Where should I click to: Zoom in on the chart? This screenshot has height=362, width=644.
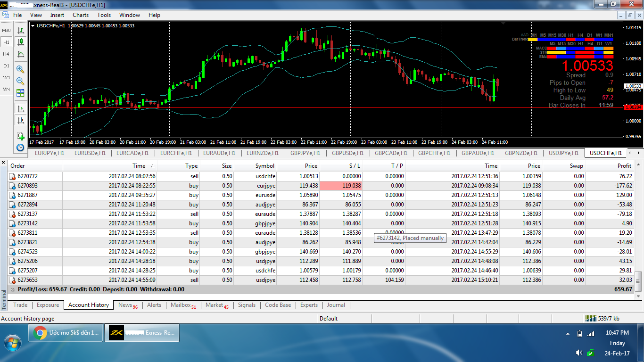(x=20, y=69)
